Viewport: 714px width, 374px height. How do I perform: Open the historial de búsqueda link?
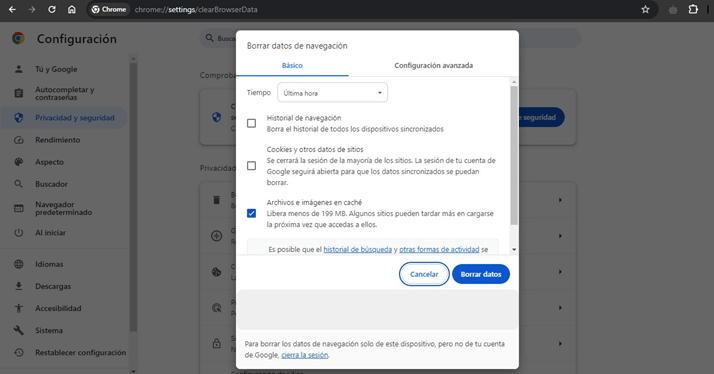(357, 249)
